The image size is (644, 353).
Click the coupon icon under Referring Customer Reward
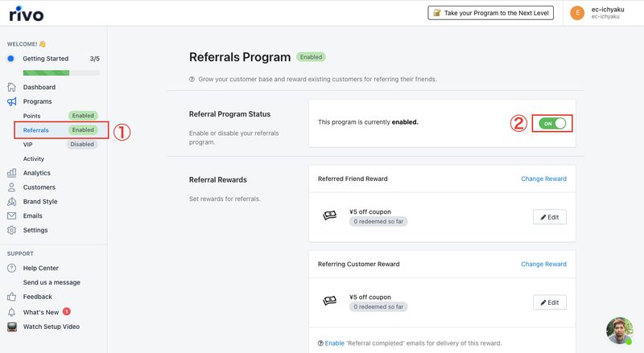(x=329, y=301)
